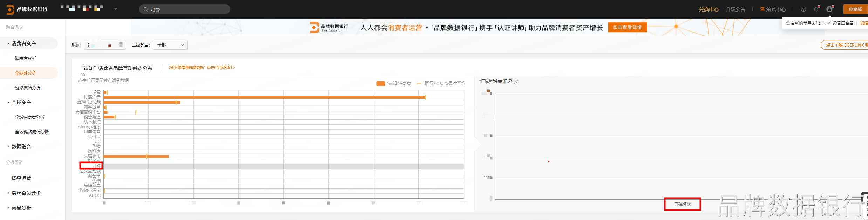The image size is (868, 220).
Task: Click the 淘鲜达 touchpoint label
Action: click(x=94, y=151)
